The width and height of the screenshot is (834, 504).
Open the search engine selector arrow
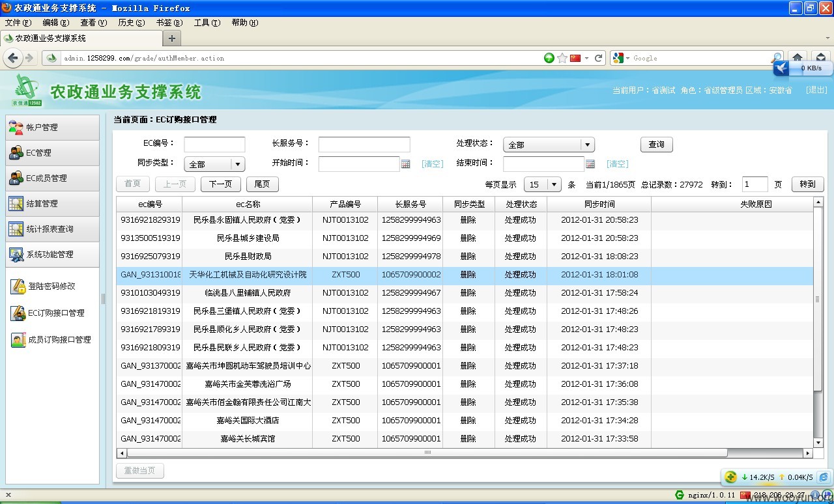point(627,58)
